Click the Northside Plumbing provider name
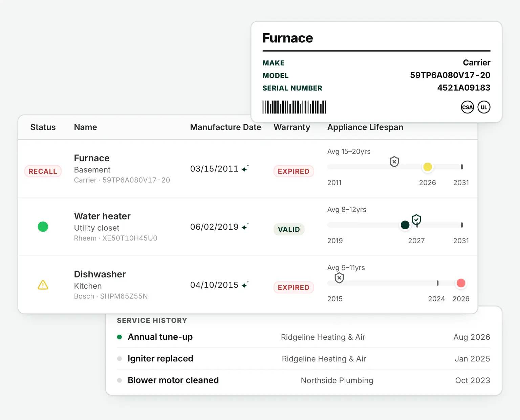 coord(337,381)
